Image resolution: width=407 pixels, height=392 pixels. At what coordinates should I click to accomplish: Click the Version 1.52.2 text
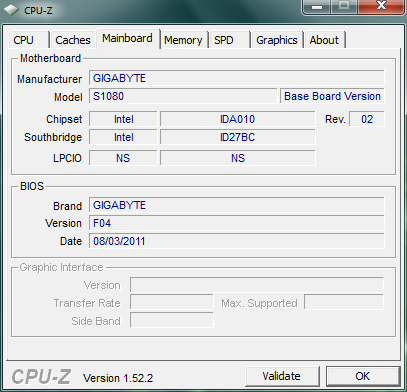pos(118,378)
